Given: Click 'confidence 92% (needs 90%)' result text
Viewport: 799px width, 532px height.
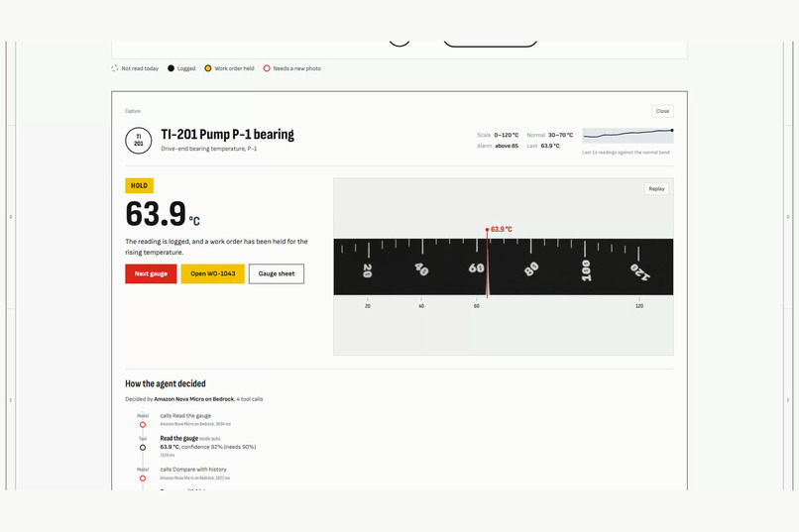Looking at the screenshot, I should pos(219,447).
